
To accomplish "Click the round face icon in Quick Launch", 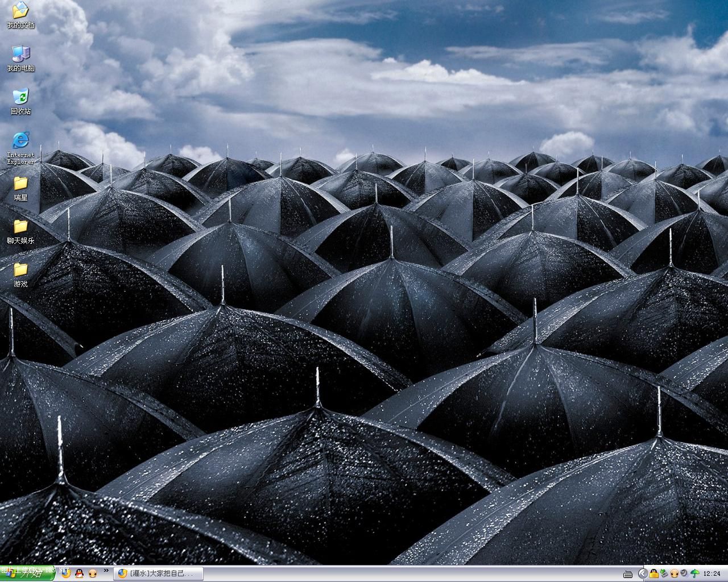I will 93,573.
